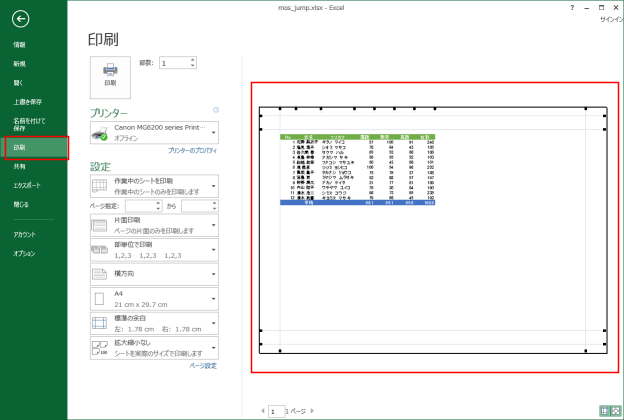This screenshot has width=624, height=420.
Task: Click the current page number box
Action: coord(276,411)
